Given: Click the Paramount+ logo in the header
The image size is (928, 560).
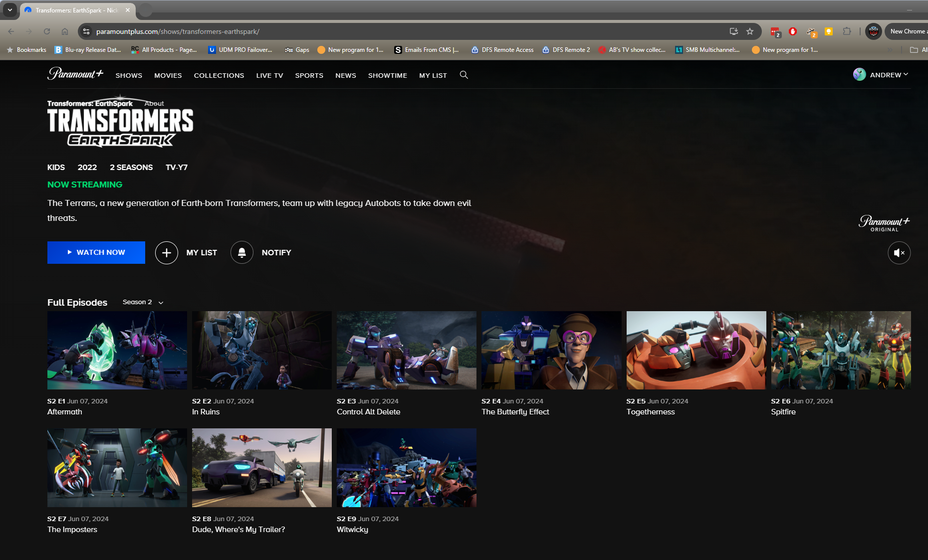Looking at the screenshot, I should point(75,74).
